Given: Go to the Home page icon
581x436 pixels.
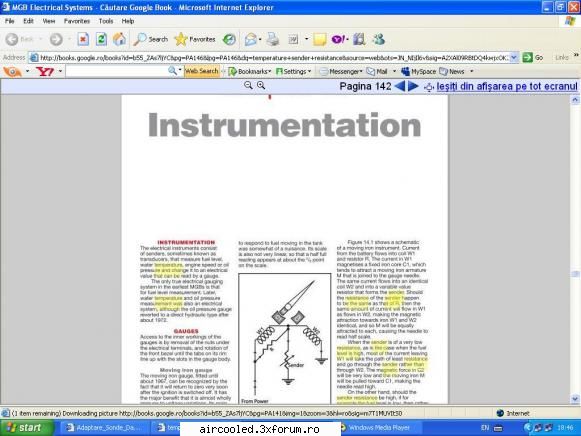Looking at the screenshot, I should click(119, 39).
